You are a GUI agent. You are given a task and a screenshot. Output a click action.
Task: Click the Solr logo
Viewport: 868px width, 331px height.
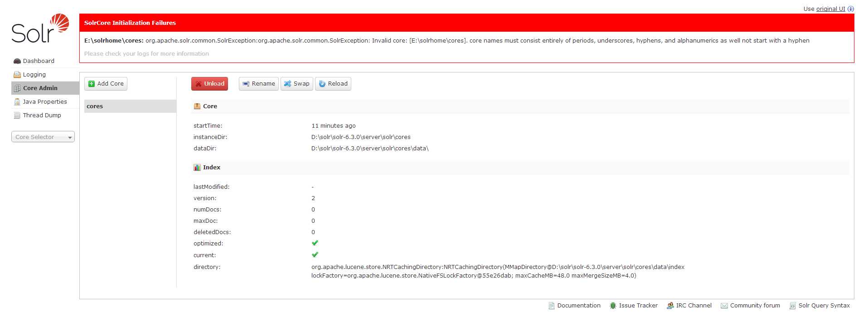(x=40, y=28)
